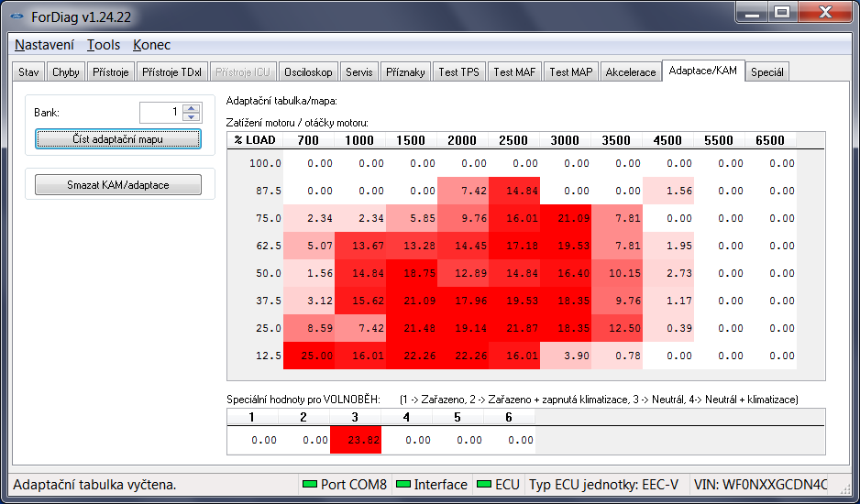Click the green Port COM8 status indicator
860x504 pixels.
pos(309,484)
